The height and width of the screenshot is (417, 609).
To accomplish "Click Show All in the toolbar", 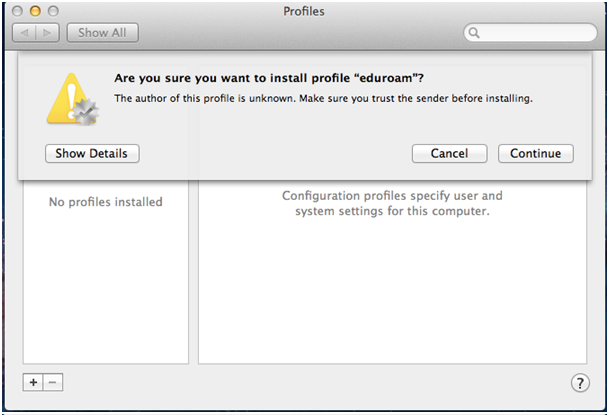I will (x=102, y=33).
